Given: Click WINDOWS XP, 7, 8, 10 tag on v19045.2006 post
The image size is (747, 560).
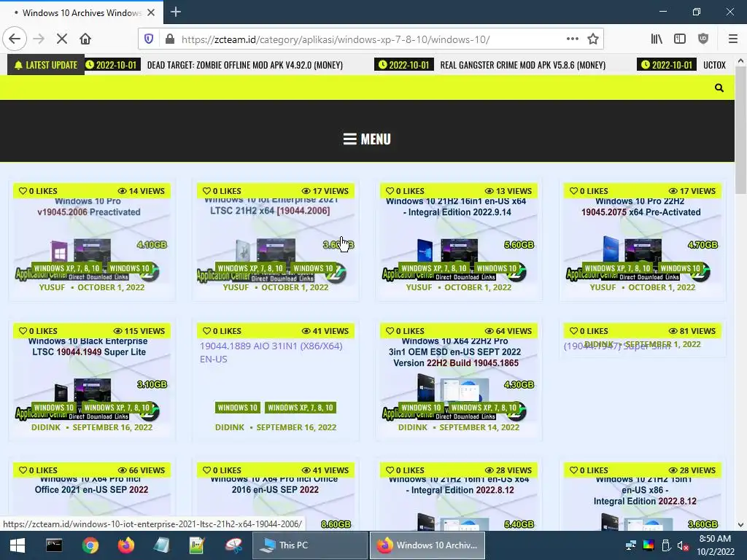Looking at the screenshot, I should [66, 268].
